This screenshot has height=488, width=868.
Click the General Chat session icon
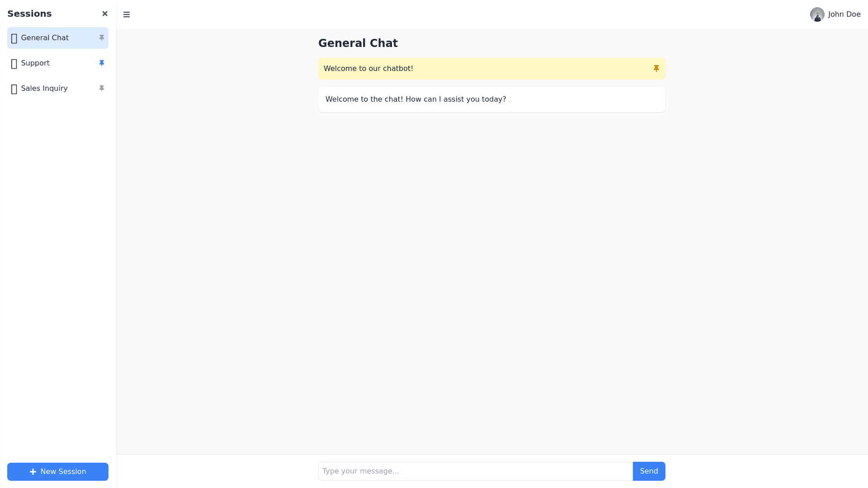14,38
